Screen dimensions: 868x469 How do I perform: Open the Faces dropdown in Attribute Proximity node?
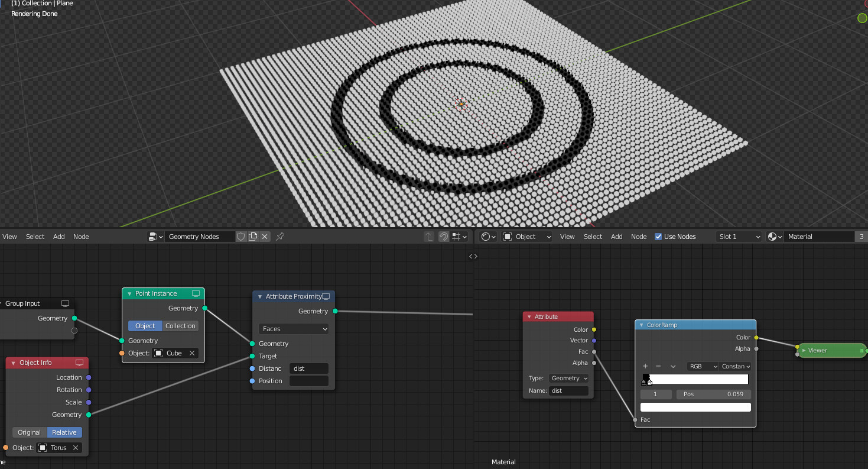pyautogui.click(x=294, y=328)
